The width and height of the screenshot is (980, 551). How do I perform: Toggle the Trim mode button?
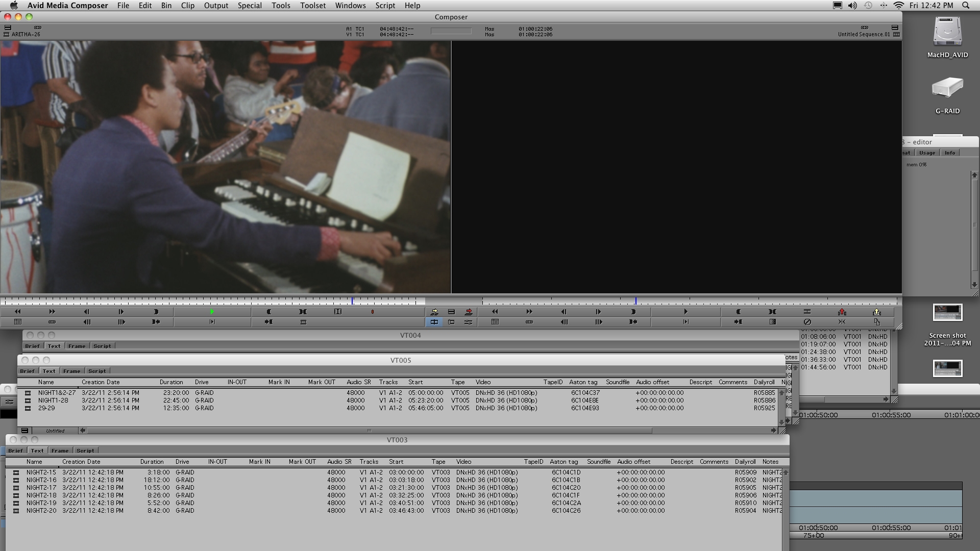(x=451, y=322)
